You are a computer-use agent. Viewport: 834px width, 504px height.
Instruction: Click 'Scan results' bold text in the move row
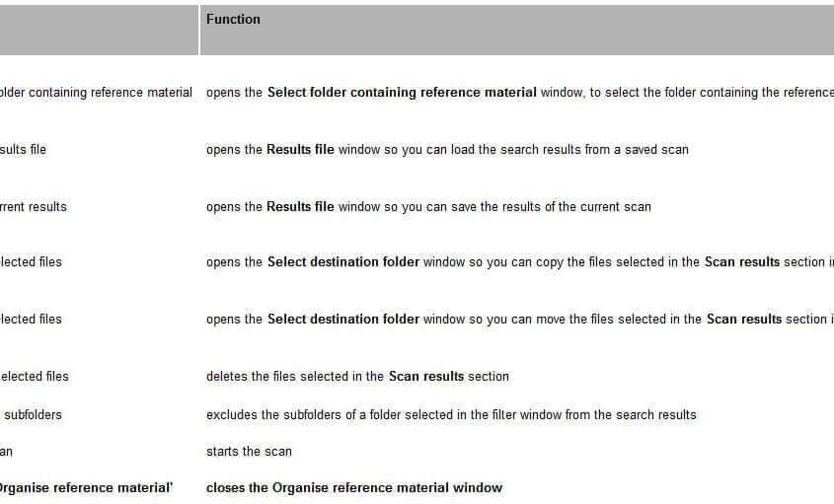(x=743, y=319)
